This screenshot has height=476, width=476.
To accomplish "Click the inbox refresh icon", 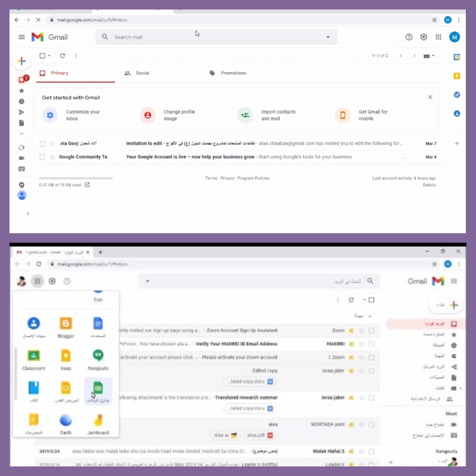I will click(63, 56).
